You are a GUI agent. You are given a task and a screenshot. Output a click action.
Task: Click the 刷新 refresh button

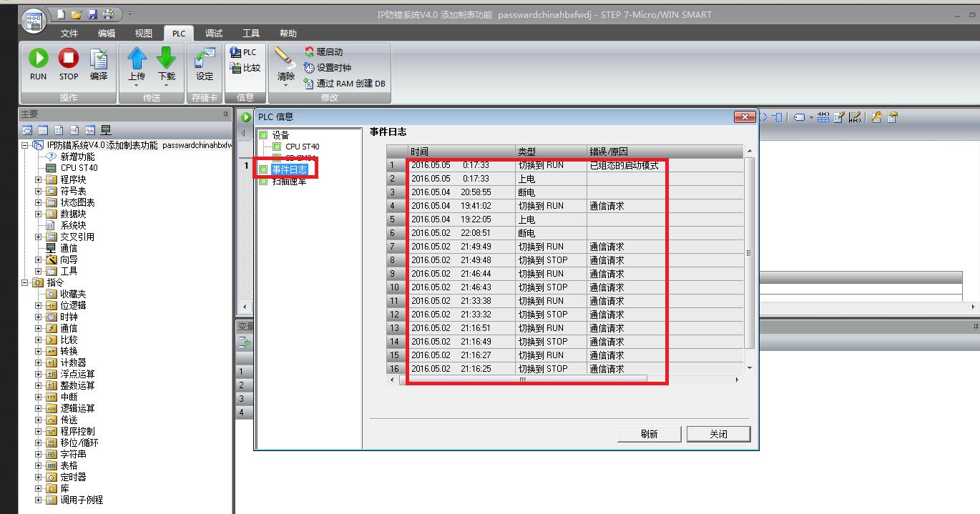650,434
